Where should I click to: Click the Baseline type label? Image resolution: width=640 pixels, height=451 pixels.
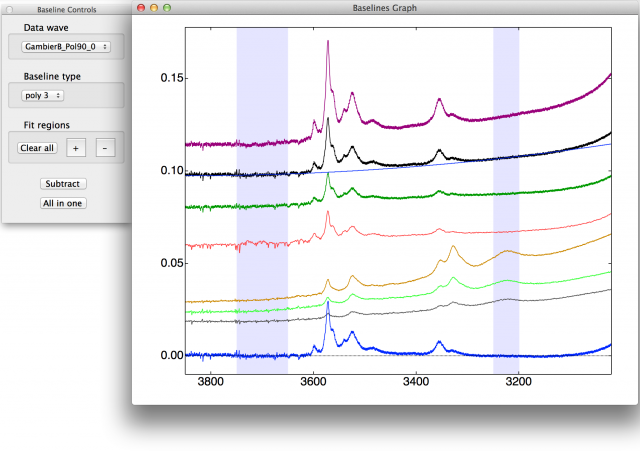click(x=52, y=76)
